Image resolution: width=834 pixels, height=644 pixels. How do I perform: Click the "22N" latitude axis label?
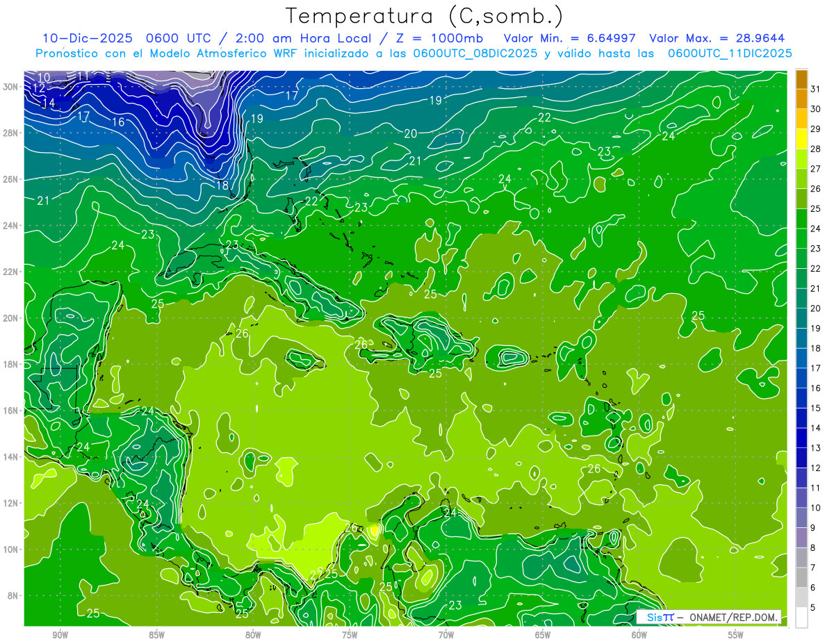click(10, 272)
